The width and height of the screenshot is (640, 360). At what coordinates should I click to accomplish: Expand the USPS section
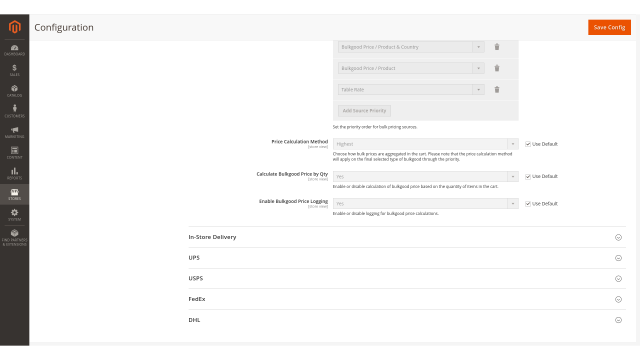coord(407,278)
